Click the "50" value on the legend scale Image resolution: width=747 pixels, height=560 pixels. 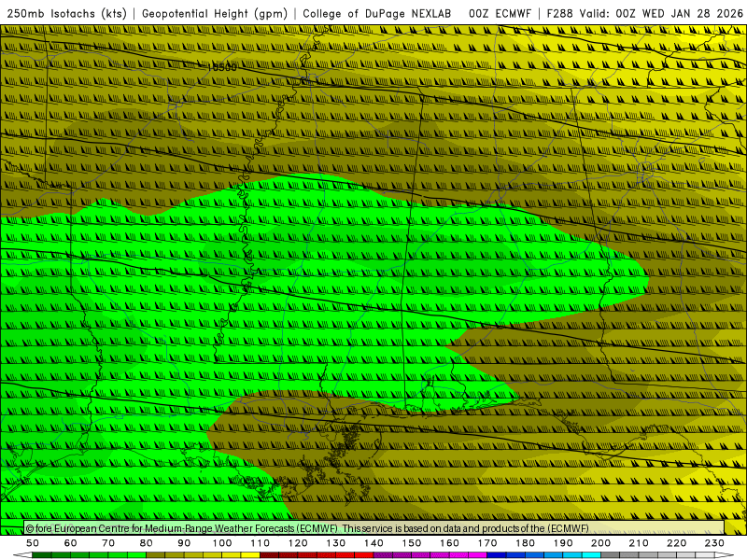pyautogui.click(x=33, y=543)
